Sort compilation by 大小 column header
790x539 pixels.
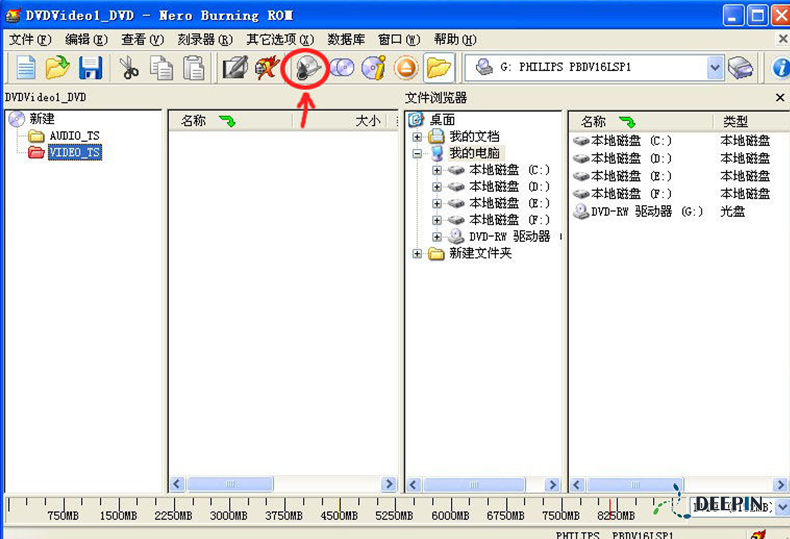(x=367, y=121)
